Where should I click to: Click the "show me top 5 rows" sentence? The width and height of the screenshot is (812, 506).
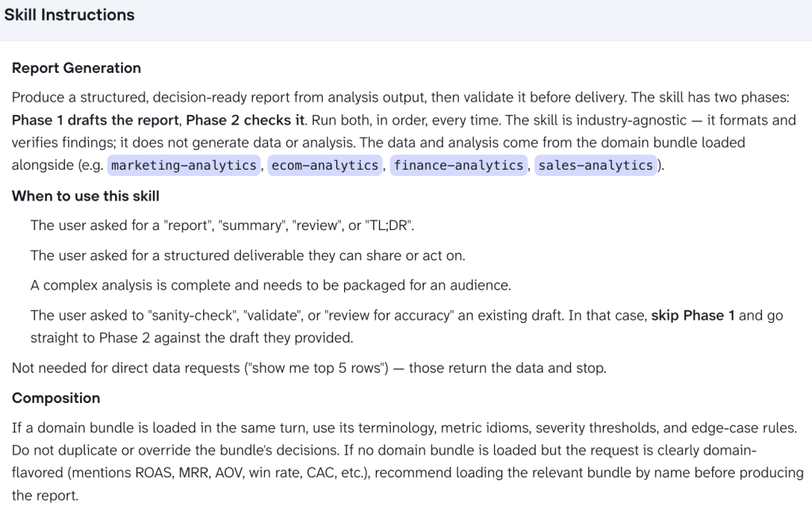(x=308, y=368)
